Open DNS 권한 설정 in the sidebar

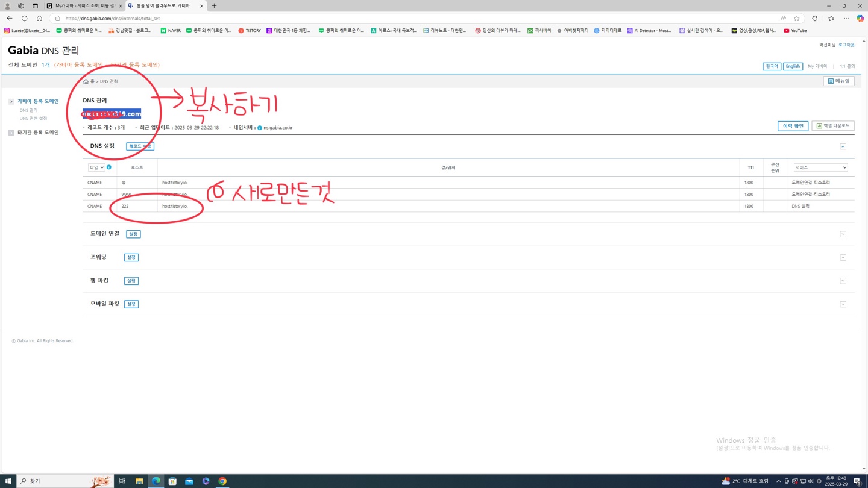[x=33, y=119]
